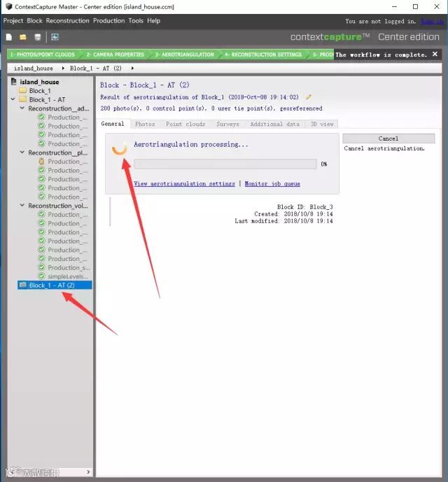
Task: Select Block_1 in the project tree
Action: [40, 91]
